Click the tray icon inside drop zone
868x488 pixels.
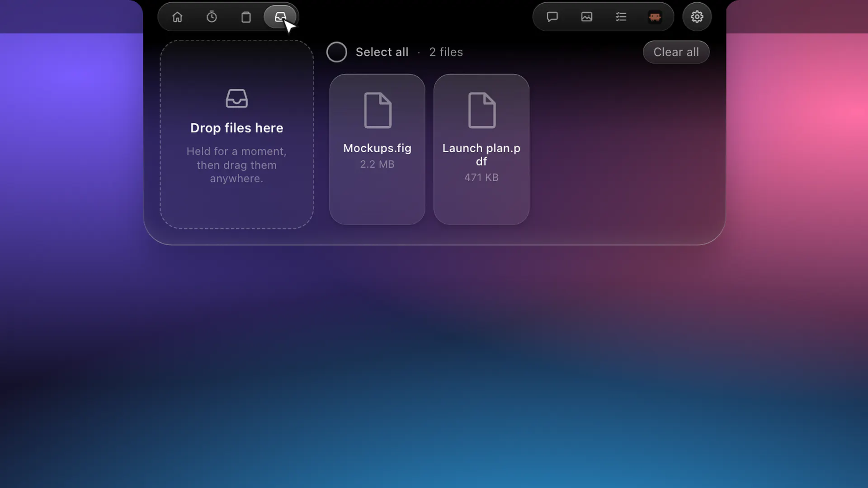pyautogui.click(x=236, y=98)
